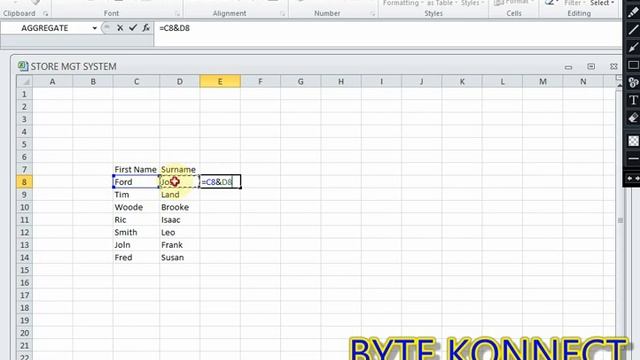Viewport: 640px width, 360px height.
Task: Select row 14 header
Action: 24,258
